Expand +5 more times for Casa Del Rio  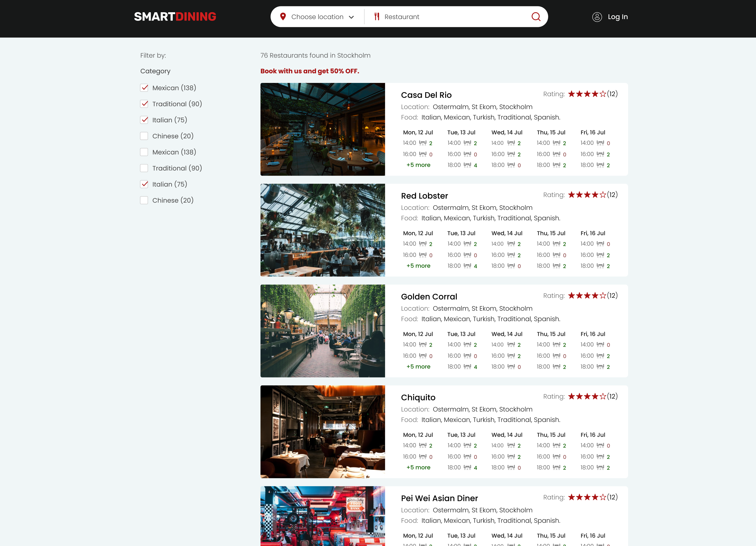pos(418,165)
